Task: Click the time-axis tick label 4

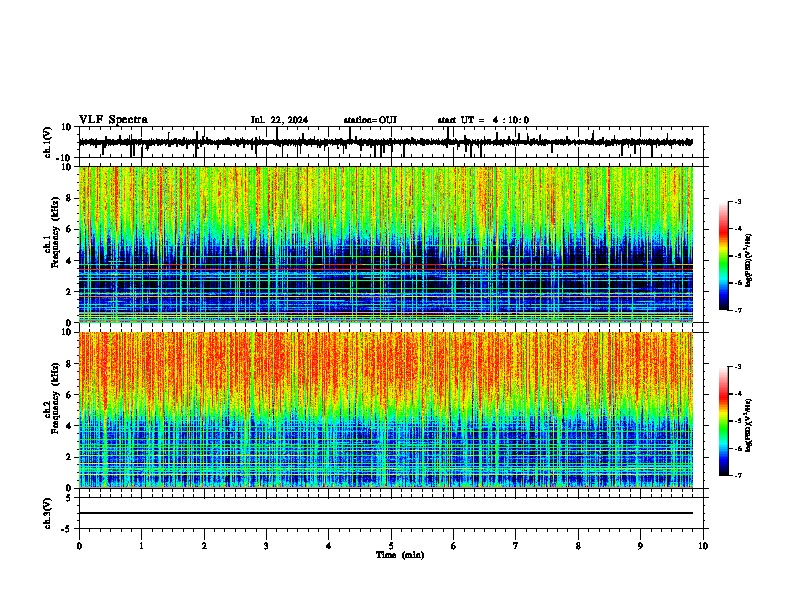Action: point(328,546)
